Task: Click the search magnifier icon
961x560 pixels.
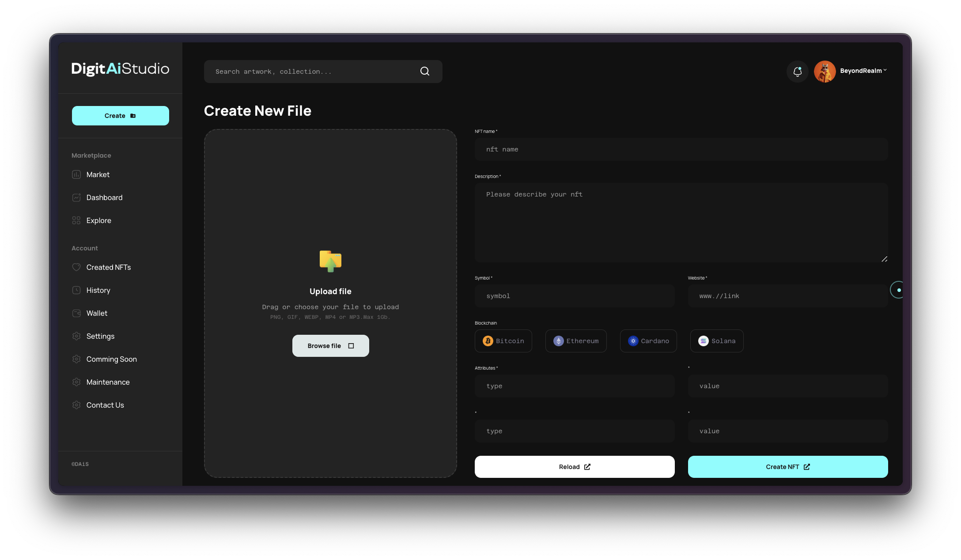Action: [424, 71]
